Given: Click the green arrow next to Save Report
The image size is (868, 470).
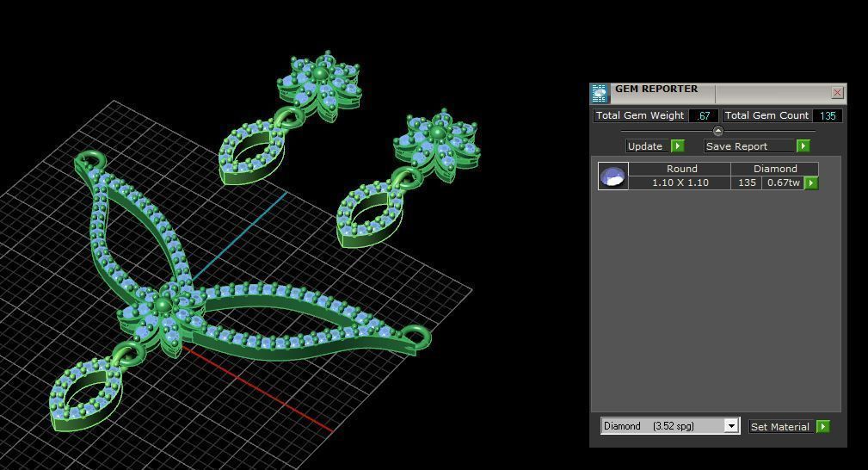Looking at the screenshot, I should (803, 145).
